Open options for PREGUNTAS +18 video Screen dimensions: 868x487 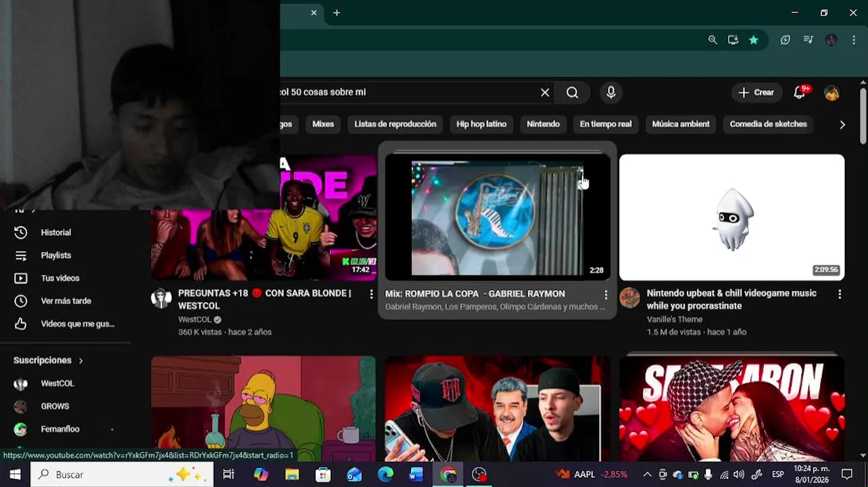[371, 294]
